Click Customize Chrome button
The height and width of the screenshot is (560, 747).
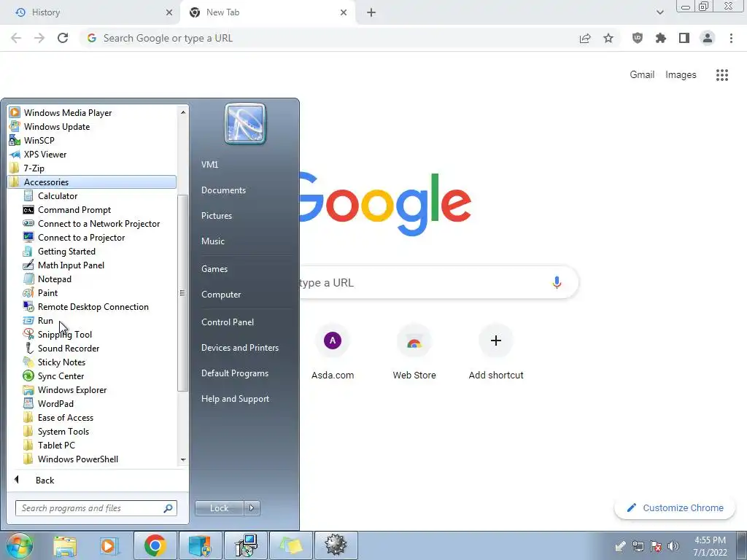click(675, 508)
